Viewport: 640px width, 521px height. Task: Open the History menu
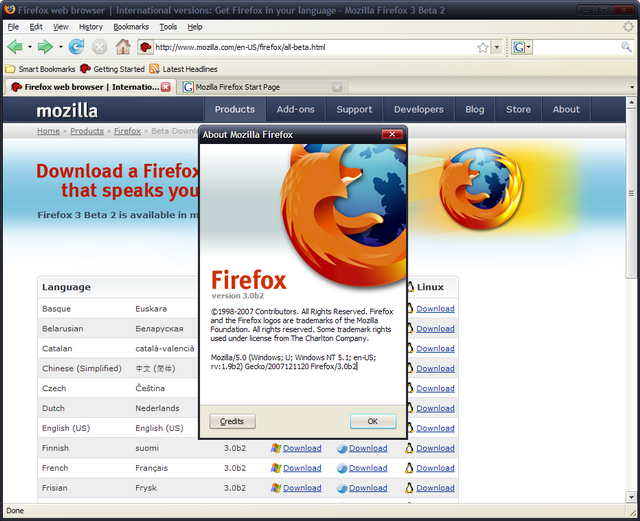(x=91, y=27)
